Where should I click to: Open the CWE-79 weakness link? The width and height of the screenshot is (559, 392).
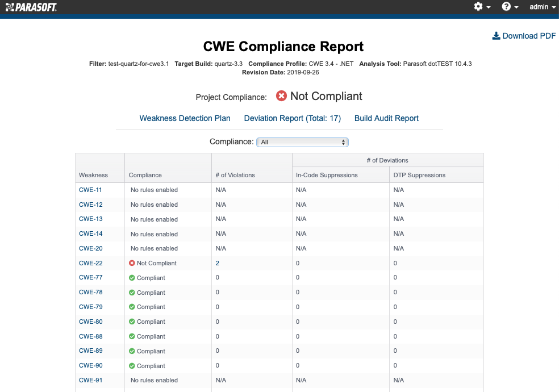coord(90,307)
